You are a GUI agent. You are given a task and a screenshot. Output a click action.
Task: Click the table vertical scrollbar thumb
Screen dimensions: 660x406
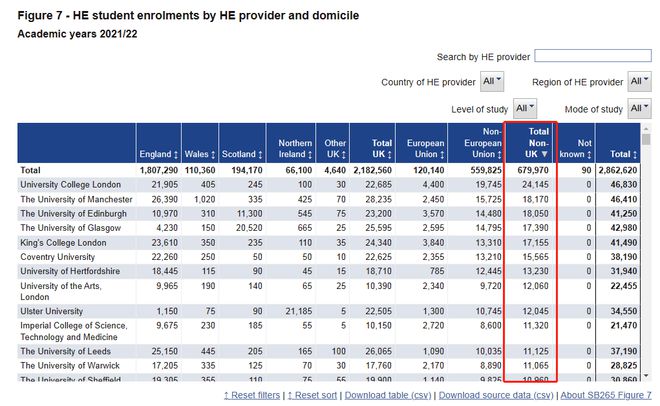click(x=646, y=139)
